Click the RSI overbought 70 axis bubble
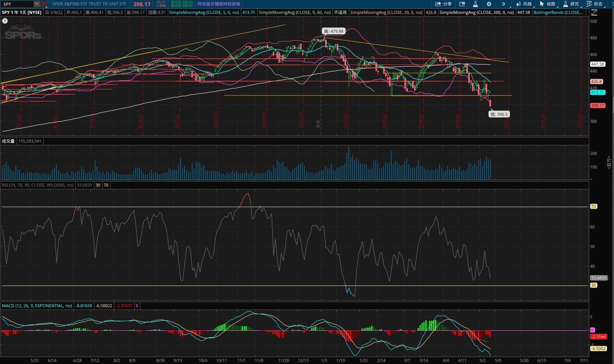Screen dimensions: 614x364 (594, 206)
